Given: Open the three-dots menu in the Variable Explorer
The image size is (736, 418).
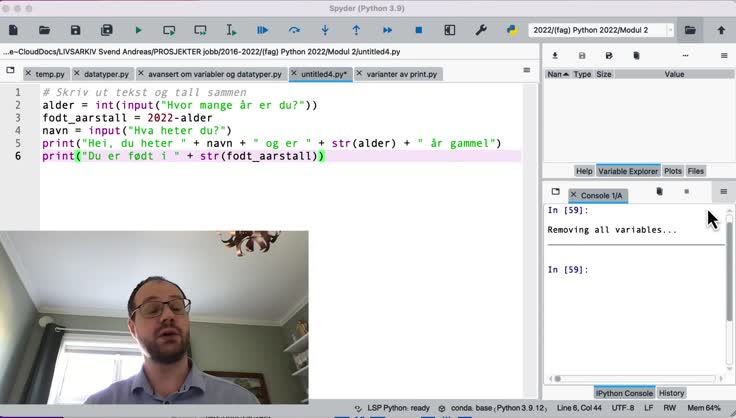Looking at the screenshot, I should tap(685, 56).
